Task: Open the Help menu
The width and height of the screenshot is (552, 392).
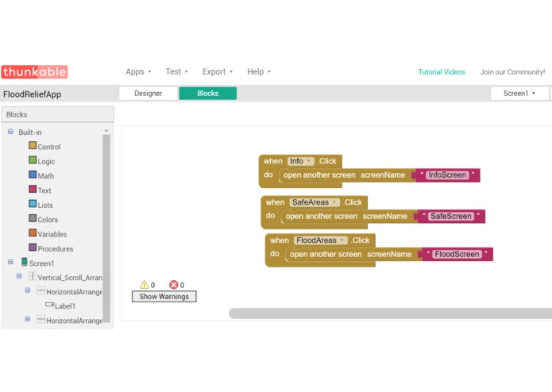Action: pos(259,71)
